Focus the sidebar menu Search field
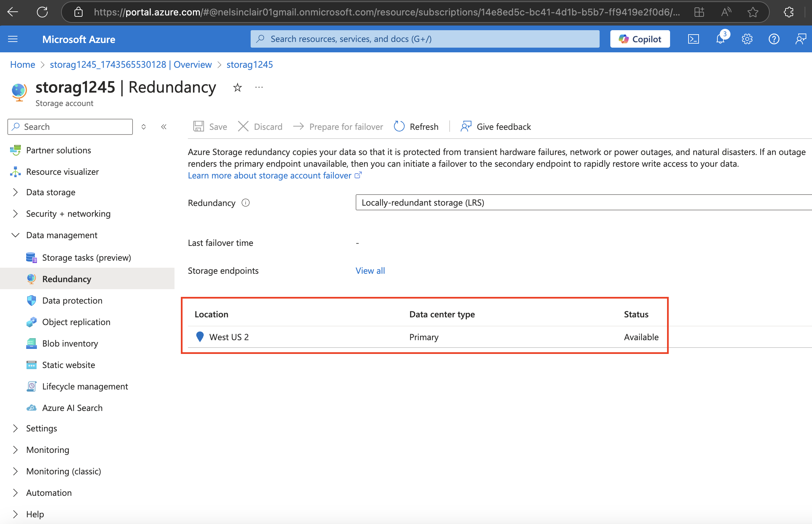This screenshot has width=812, height=524. tap(70, 126)
